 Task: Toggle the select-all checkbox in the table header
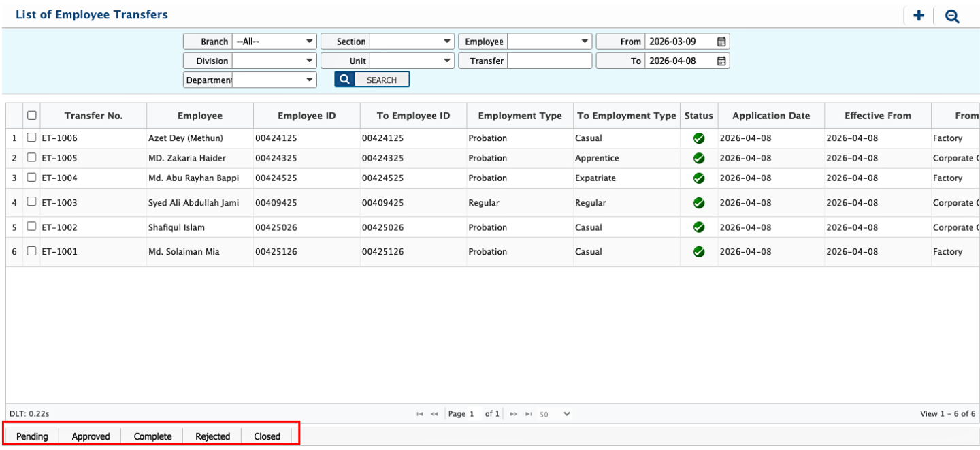[31, 116]
